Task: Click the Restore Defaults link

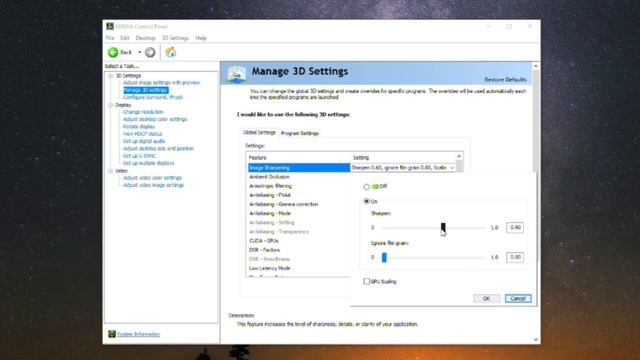Action: click(505, 80)
